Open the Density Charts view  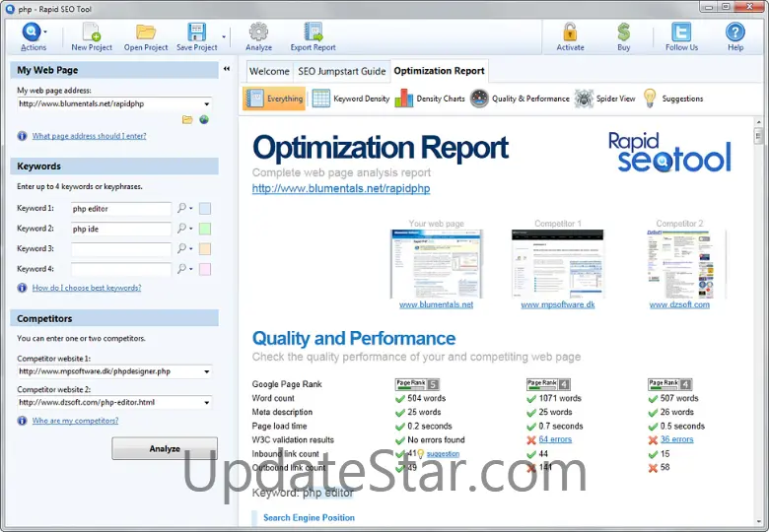click(x=430, y=99)
